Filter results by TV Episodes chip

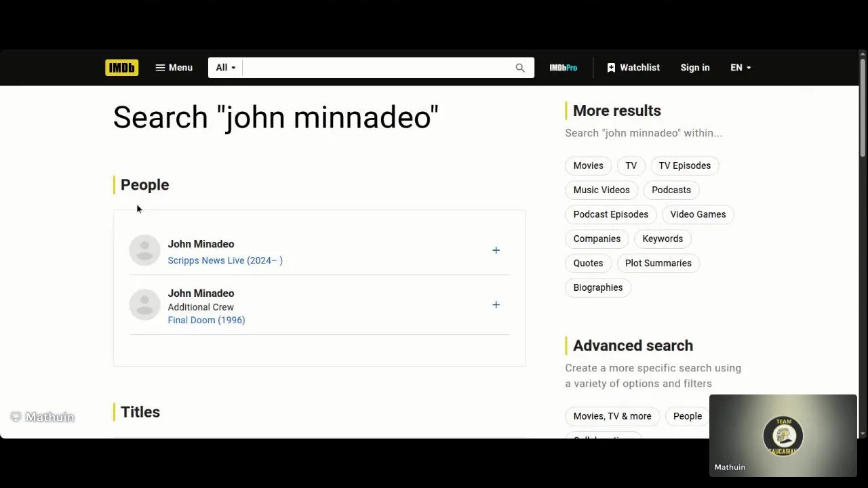point(685,165)
